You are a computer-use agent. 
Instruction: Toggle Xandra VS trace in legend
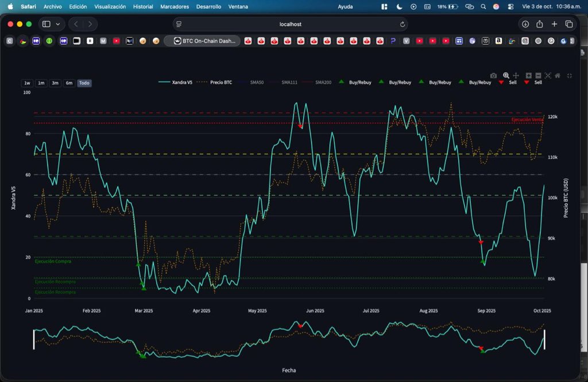pos(176,83)
